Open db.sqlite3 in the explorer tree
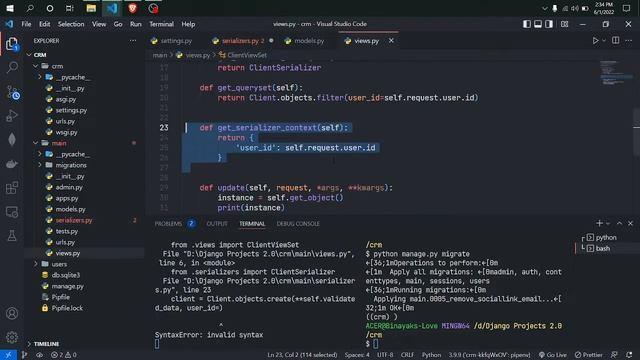 (66, 275)
